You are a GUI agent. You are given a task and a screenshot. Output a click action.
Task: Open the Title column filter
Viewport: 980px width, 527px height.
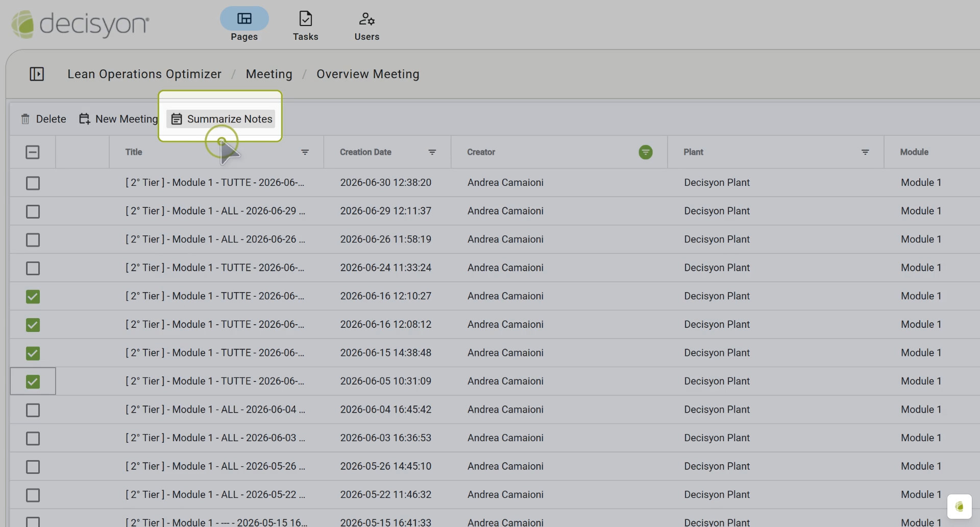click(x=305, y=152)
